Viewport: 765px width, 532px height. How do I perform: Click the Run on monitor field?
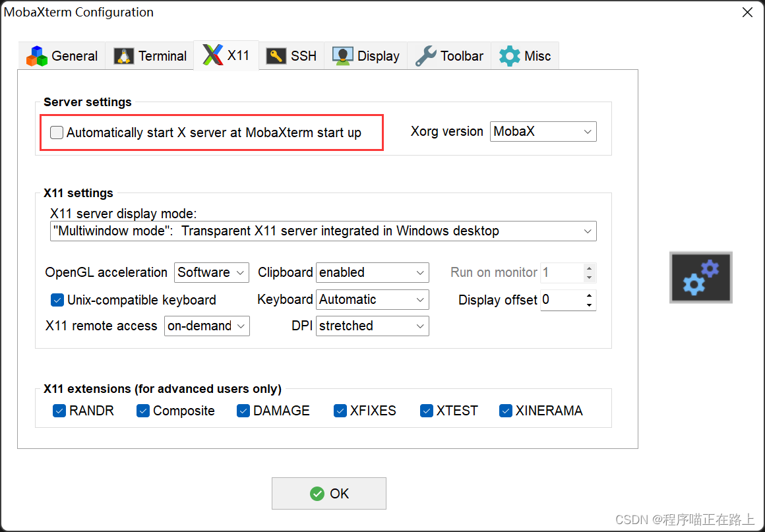point(562,272)
